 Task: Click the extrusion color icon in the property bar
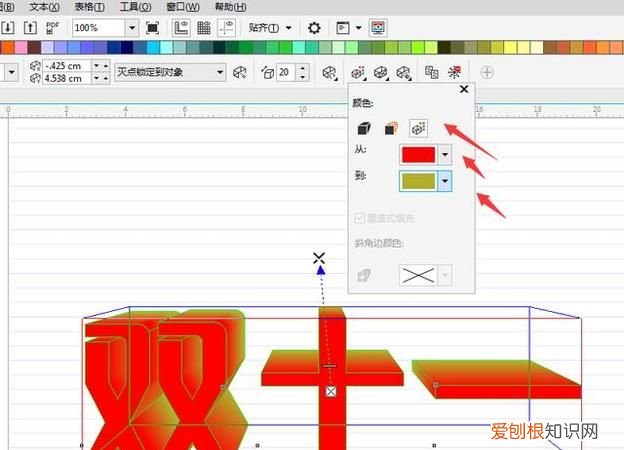click(358, 72)
